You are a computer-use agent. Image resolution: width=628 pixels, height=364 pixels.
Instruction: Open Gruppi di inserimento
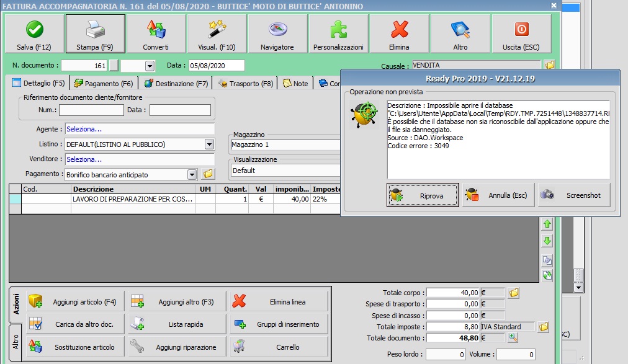(x=279, y=324)
